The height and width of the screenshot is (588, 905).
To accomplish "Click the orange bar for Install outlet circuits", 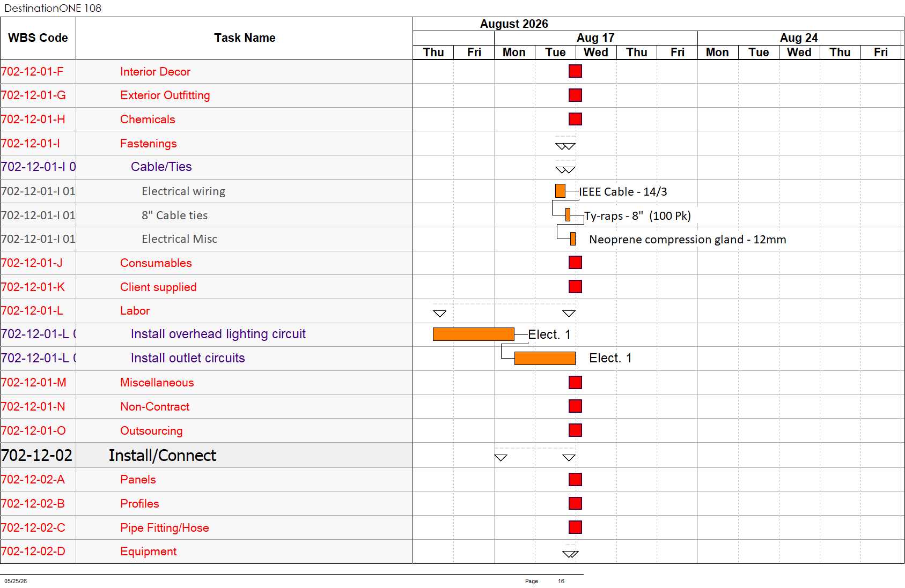I will coord(545,358).
